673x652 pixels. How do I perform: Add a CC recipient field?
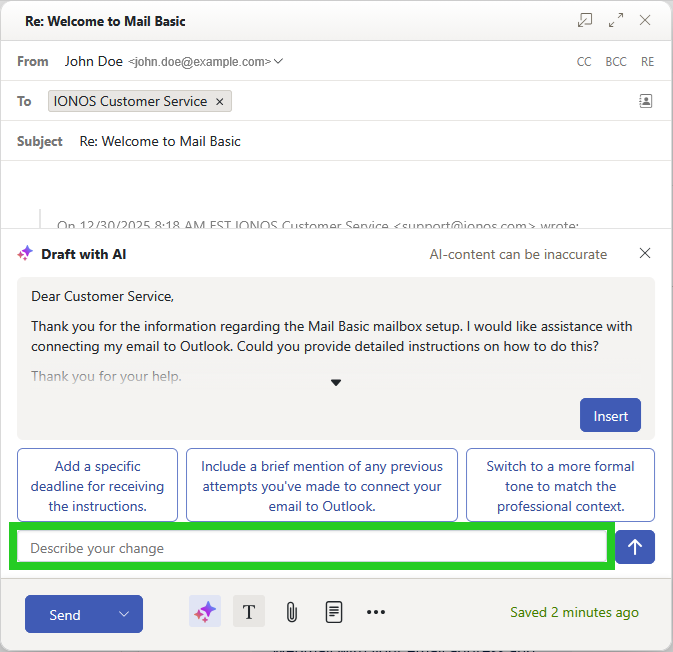pos(584,62)
